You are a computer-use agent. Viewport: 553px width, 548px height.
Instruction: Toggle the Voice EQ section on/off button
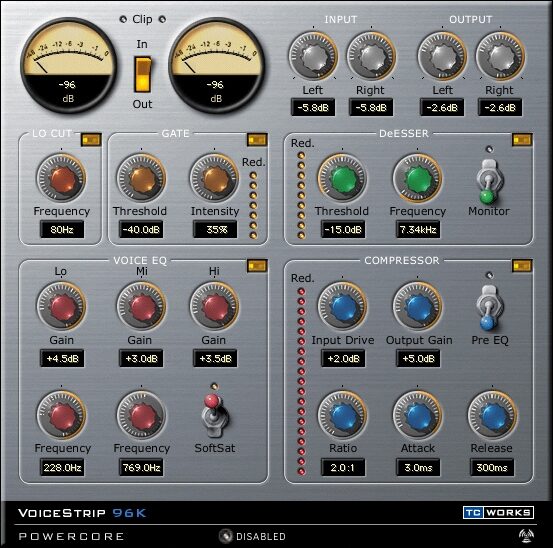pos(257,266)
